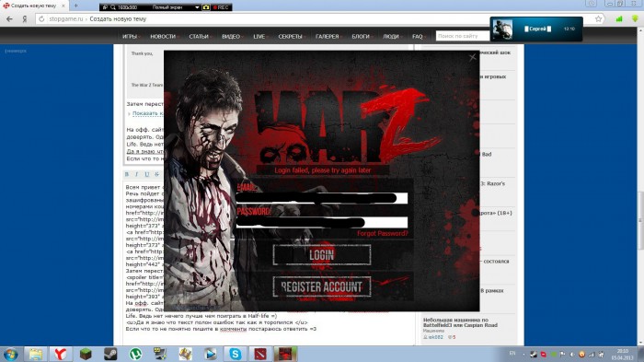This screenshot has height=362, width=644.
Task: Toggle italic formatting in the post editor
Action: 137,174
